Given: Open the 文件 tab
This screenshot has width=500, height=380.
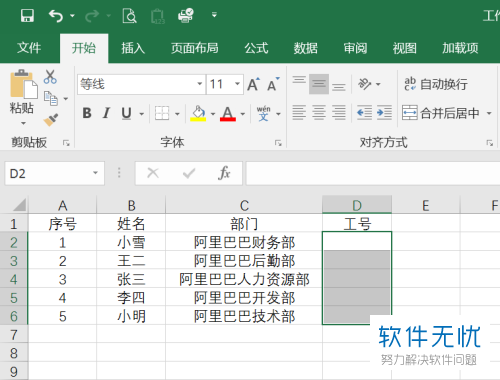Looking at the screenshot, I should [x=29, y=48].
